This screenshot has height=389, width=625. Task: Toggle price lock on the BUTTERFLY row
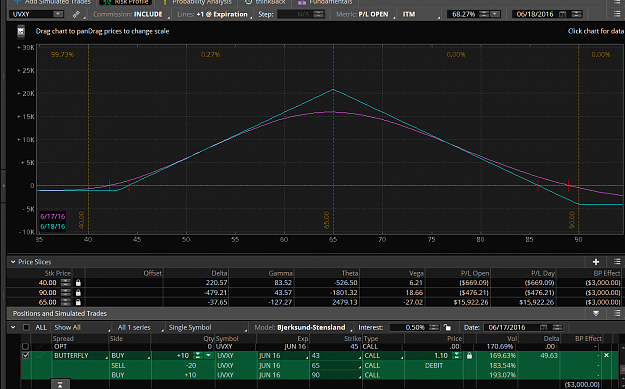469,356
